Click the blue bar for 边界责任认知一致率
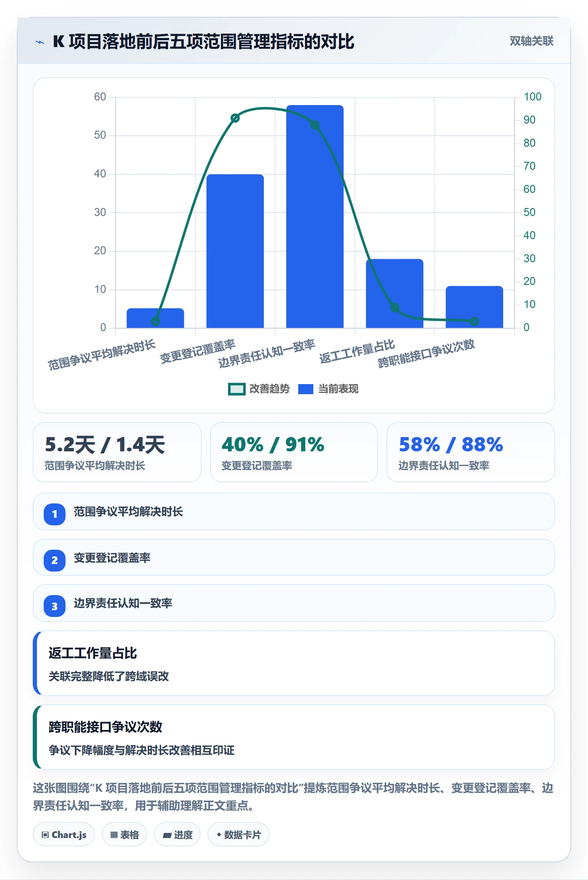Viewport: 588px width, 880px height. point(315,216)
